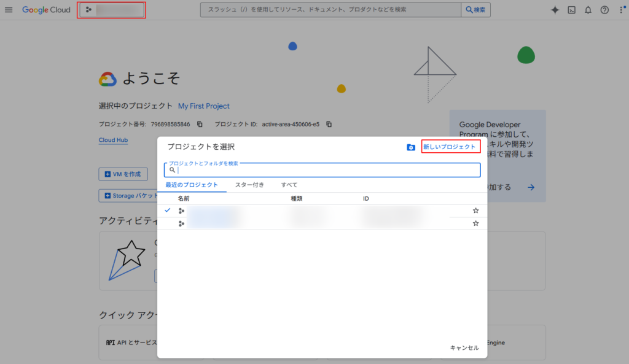Viewport: 629px width, 364px height.
Task: Open notifications bell
Action: (x=588, y=10)
